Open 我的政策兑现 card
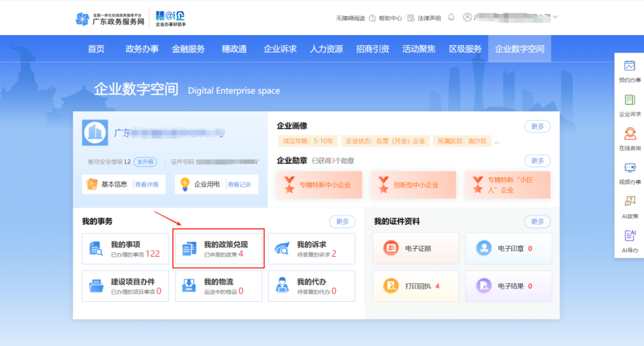The width and height of the screenshot is (644, 346). [218, 249]
